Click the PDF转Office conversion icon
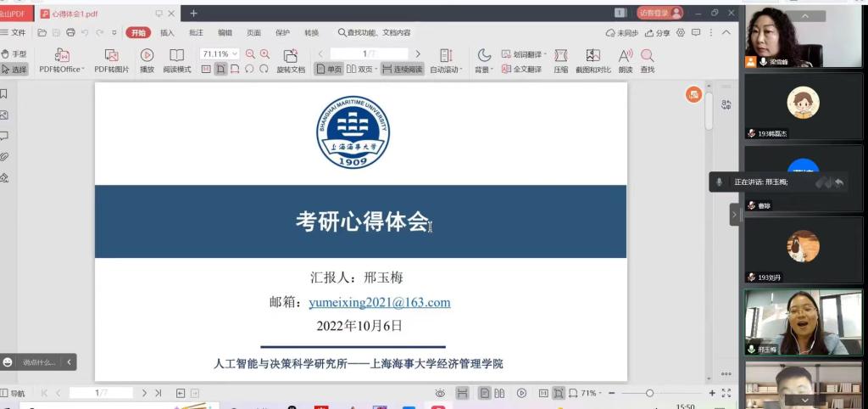Screen dimensions: 868x409 (x=62, y=55)
